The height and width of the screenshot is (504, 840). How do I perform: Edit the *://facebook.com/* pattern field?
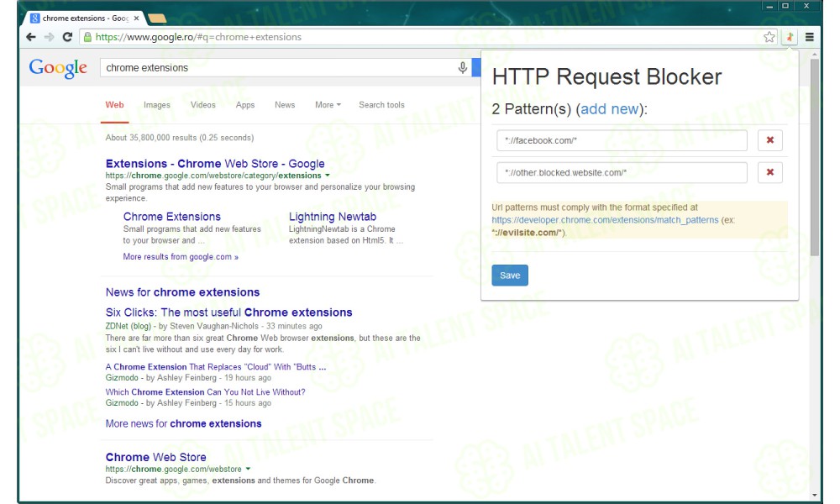tap(622, 140)
